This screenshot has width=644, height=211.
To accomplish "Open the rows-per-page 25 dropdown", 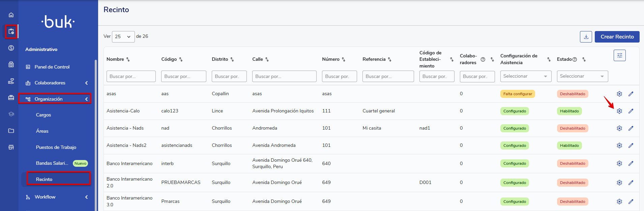I will click(123, 36).
